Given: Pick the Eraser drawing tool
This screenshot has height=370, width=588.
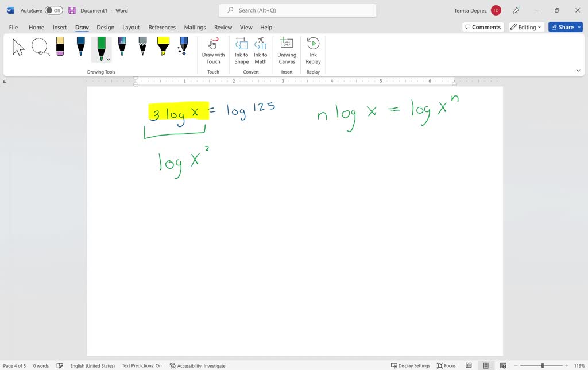Looking at the screenshot, I should (60, 47).
